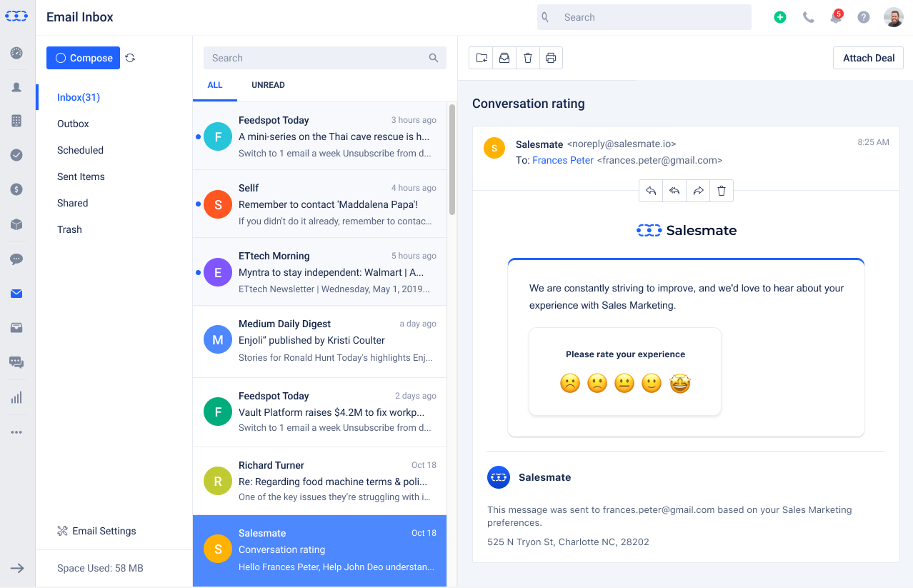Rate experience with the slightly smiling emoji
The height and width of the screenshot is (588, 913).
(x=652, y=384)
